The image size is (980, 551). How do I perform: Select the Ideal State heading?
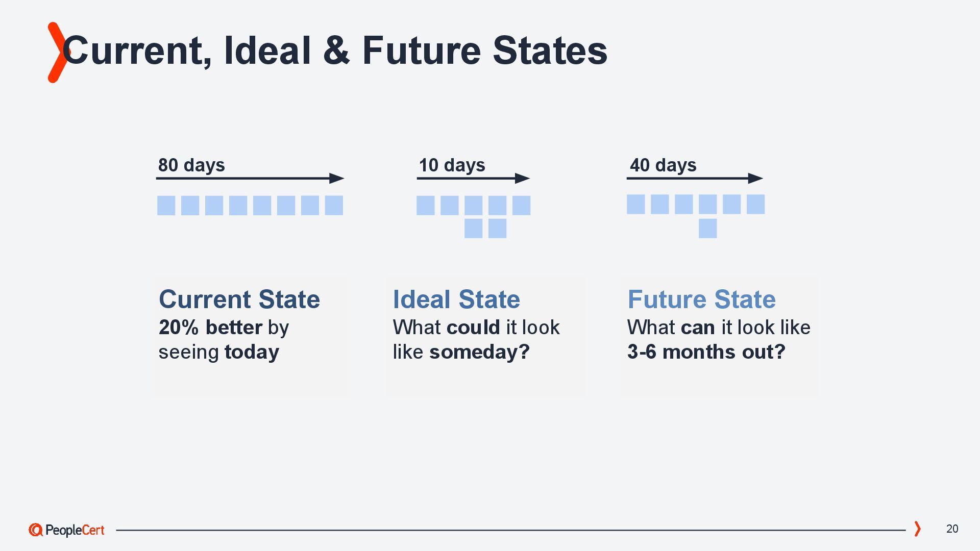(456, 299)
